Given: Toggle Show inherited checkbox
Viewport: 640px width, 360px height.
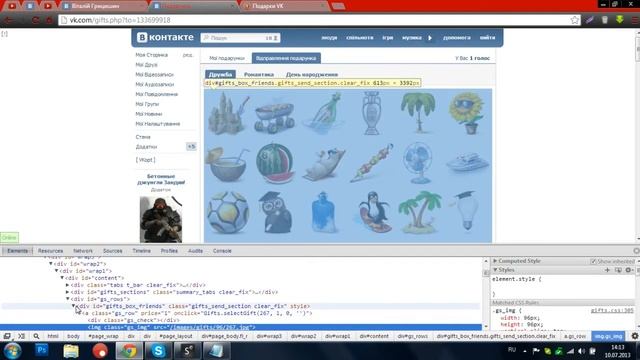Looking at the screenshot, I should (x=593, y=261).
